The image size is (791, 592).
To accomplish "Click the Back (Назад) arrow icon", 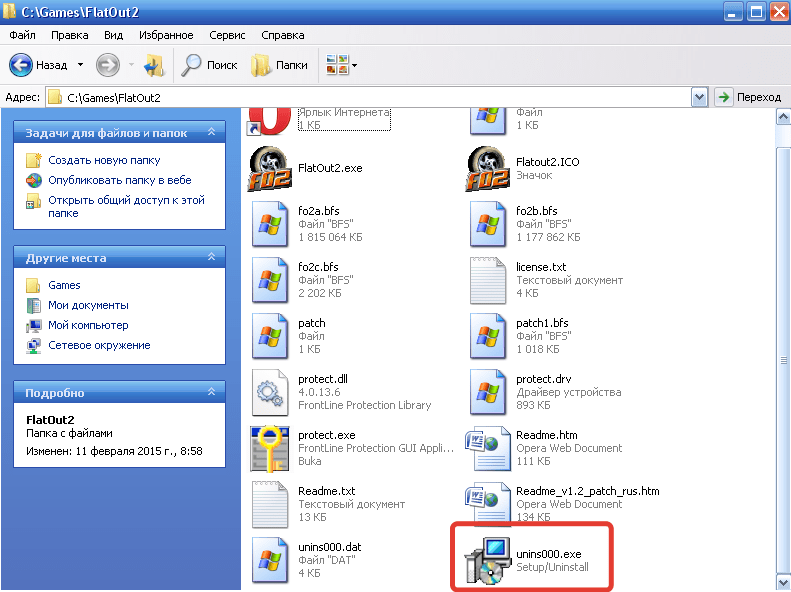I will [x=21, y=65].
